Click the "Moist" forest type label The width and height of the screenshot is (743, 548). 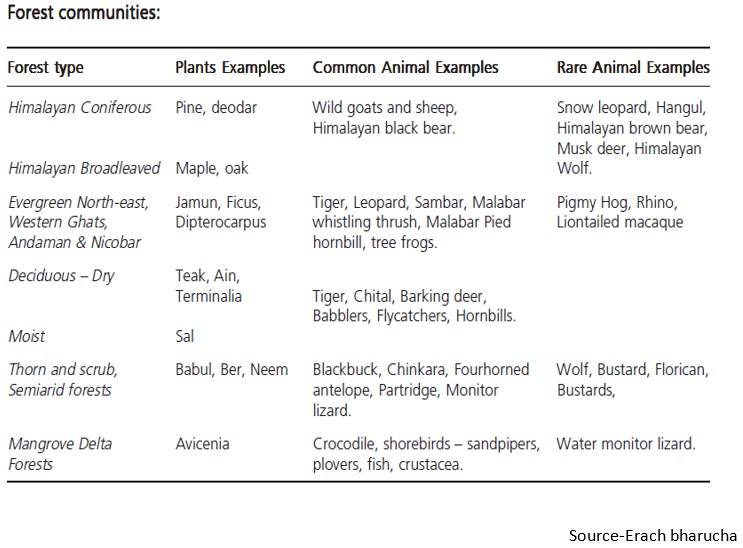pos(28,337)
